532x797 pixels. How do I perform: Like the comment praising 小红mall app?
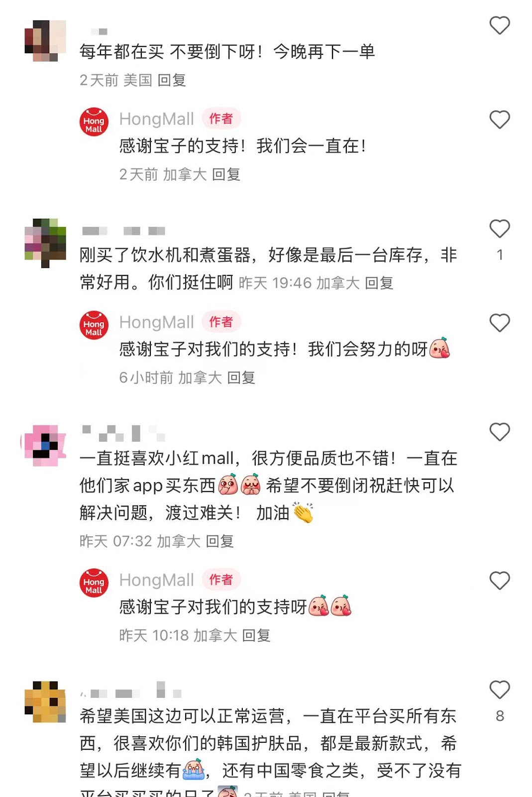click(500, 432)
